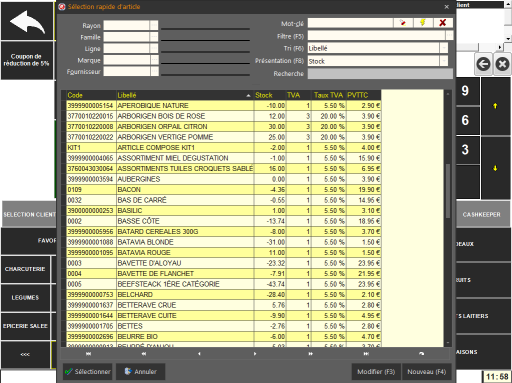Expand the Présentation (F8) dropdown arrow
This screenshot has height=383, width=512.
coord(444,61)
